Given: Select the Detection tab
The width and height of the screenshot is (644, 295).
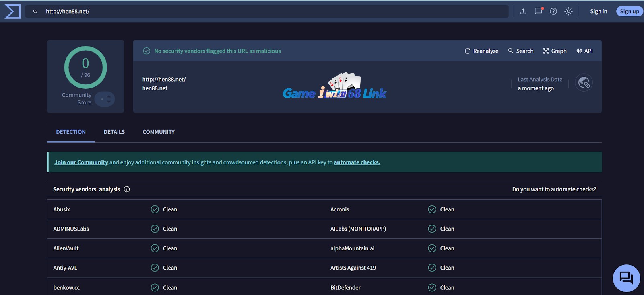Looking at the screenshot, I should [x=71, y=132].
